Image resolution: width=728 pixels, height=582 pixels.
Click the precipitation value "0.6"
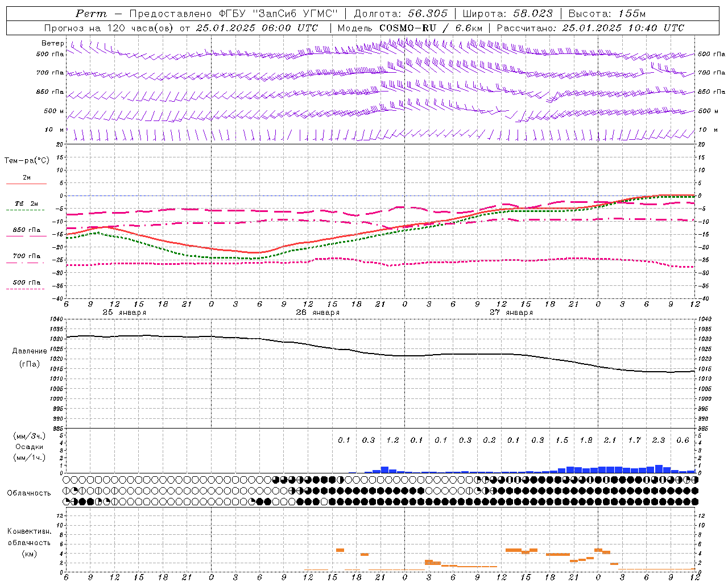click(682, 440)
